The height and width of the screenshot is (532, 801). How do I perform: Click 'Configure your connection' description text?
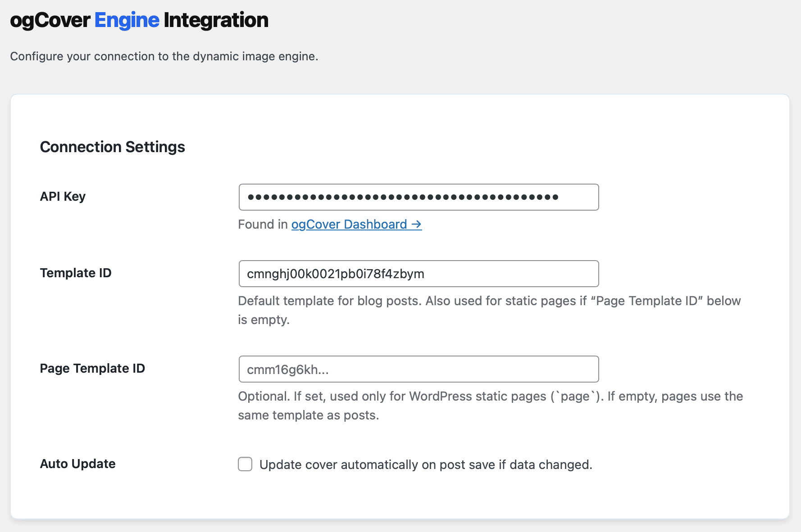(x=164, y=56)
